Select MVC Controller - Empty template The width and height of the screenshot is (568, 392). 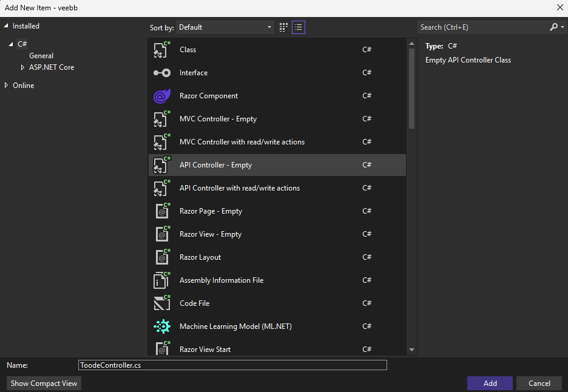coord(218,119)
